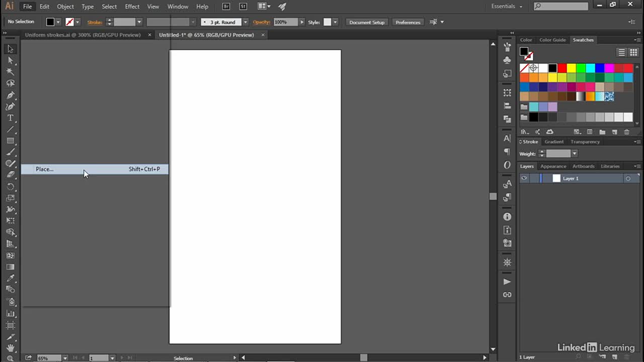Select the Hand tool
Screen dimensions: 644x362
tap(10, 348)
